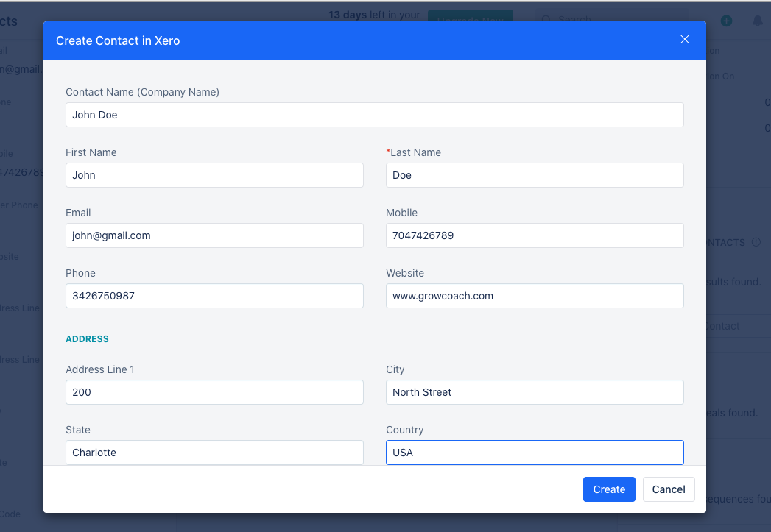Click the Address Line 1 field
771x532 pixels.
tap(214, 392)
